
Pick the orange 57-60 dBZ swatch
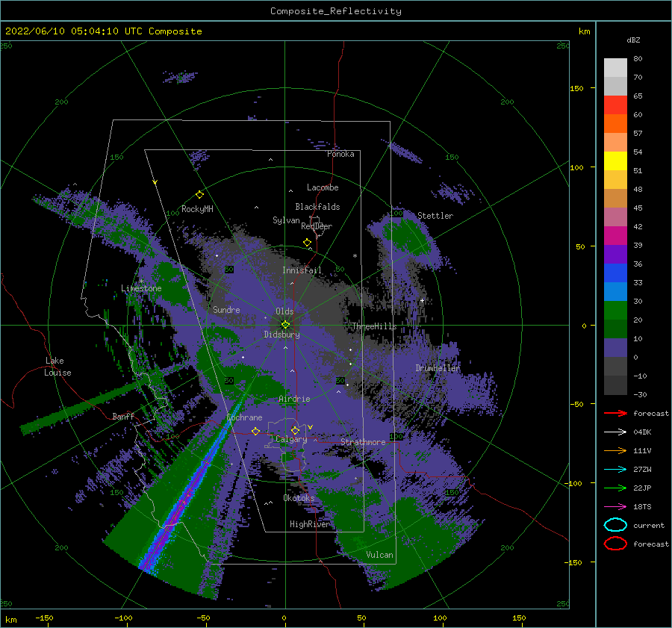coord(615,124)
